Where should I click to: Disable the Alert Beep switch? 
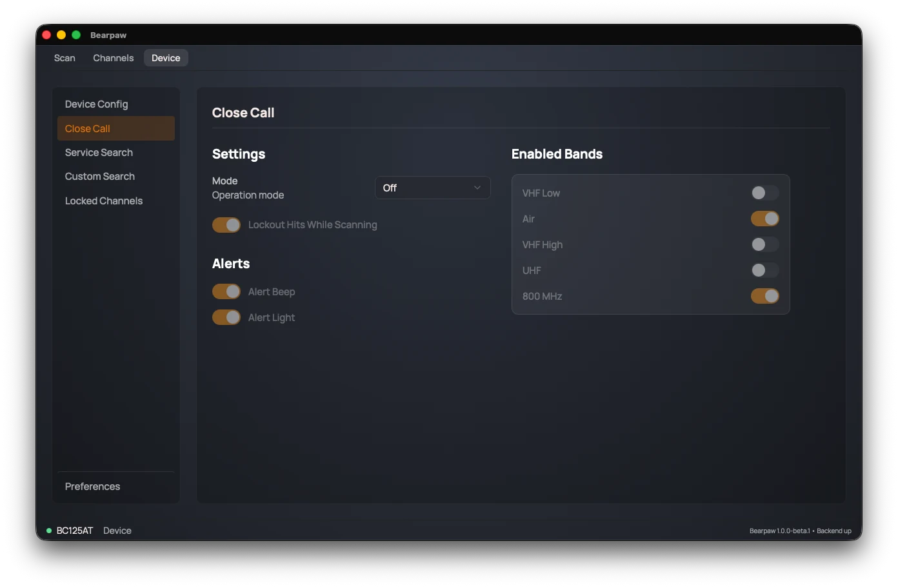[226, 291]
